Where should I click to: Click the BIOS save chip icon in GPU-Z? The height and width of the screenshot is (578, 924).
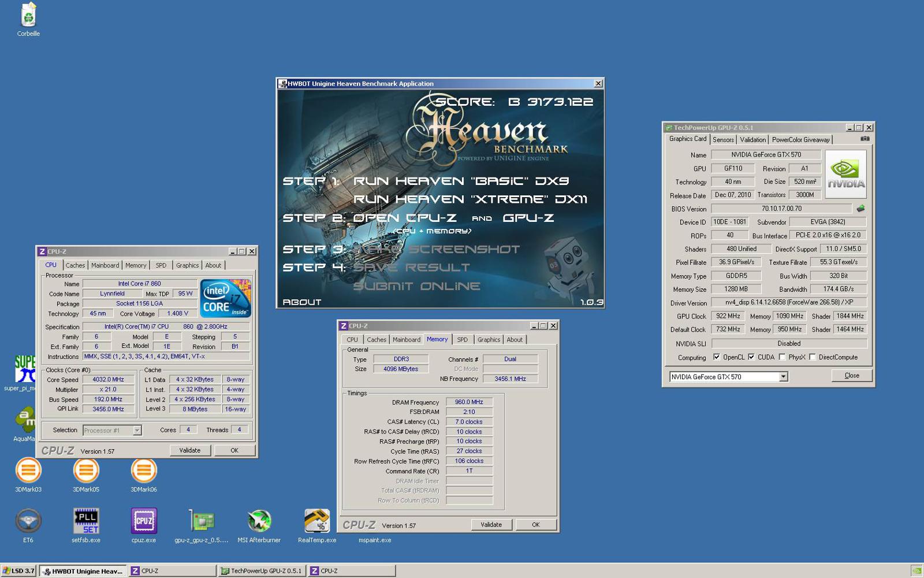tap(860, 209)
